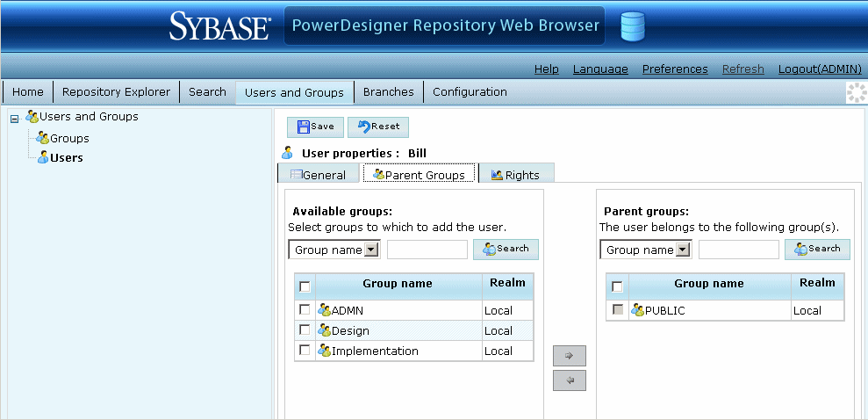Check the ADMN group checkbox
The height and width of the screenshot is (420, 868).
[x=305, y=309]
